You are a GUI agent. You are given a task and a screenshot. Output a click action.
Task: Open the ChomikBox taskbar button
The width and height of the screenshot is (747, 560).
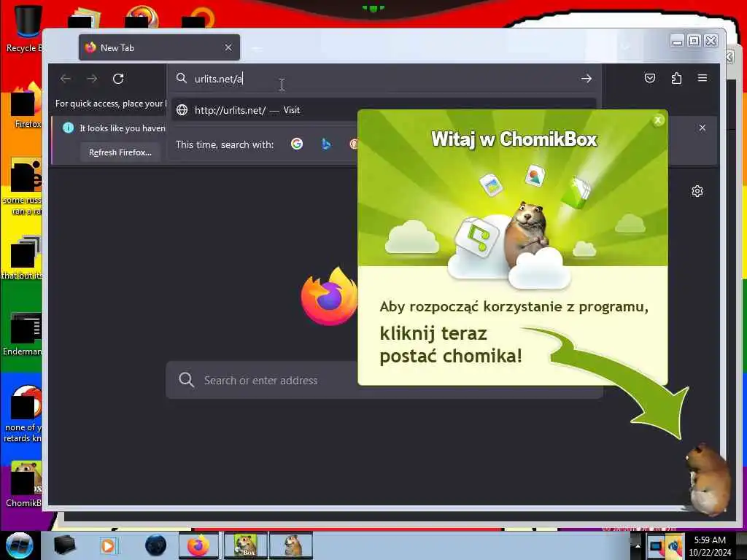[x=245, y=545]
